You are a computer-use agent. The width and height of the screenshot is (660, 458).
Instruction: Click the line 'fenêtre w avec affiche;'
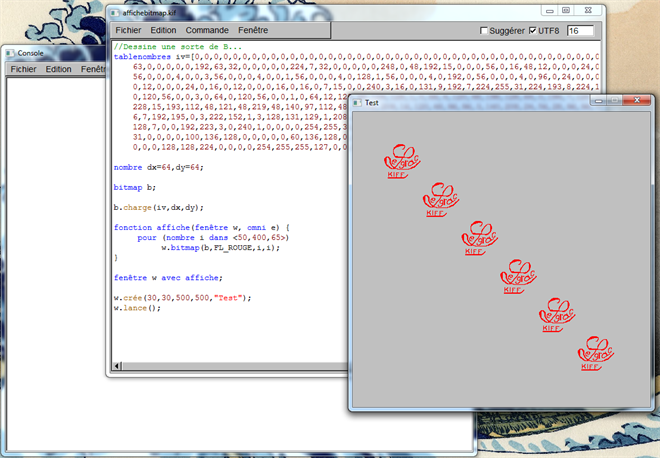pos(168,278)
